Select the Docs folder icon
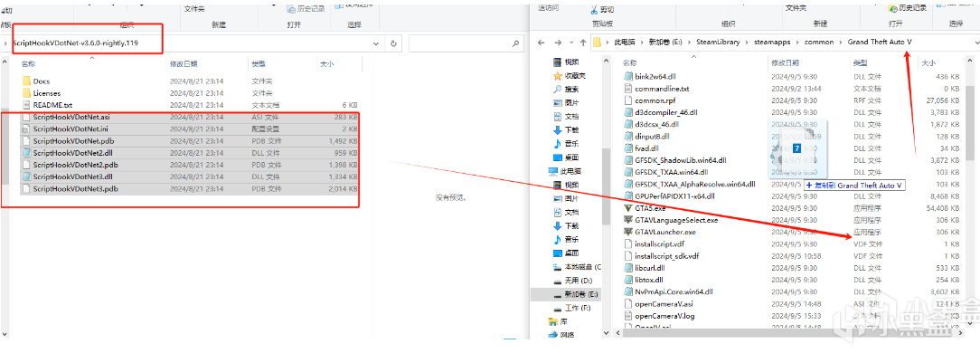This screenshot has width=980, height=353. pyautogui.click(x=26, y=81)
